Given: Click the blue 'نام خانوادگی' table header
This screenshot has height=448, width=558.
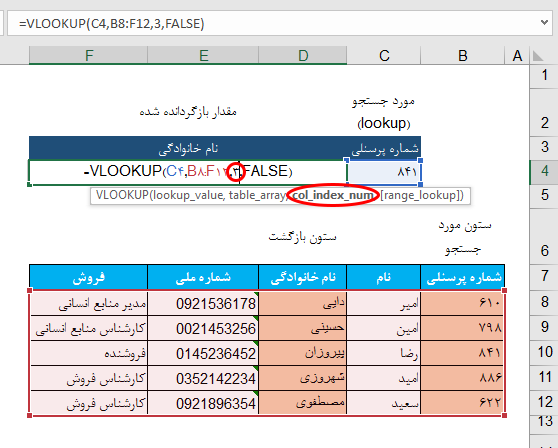Looking at the screenshot, I should pos(303,277).
